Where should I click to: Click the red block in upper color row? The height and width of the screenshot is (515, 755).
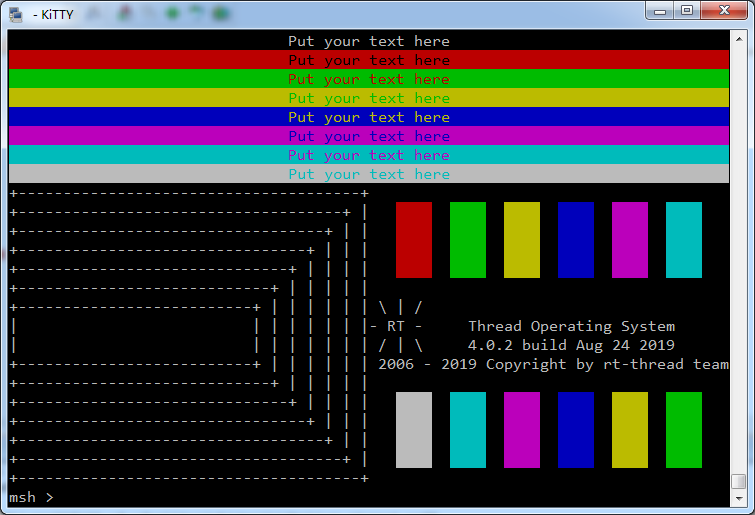(414, 240)
